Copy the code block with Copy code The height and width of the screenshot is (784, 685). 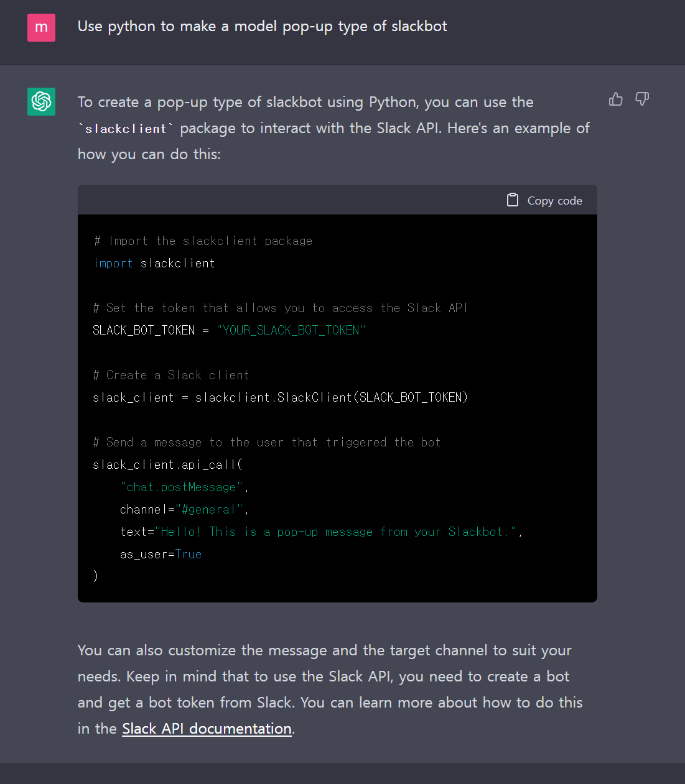[544, 200]
